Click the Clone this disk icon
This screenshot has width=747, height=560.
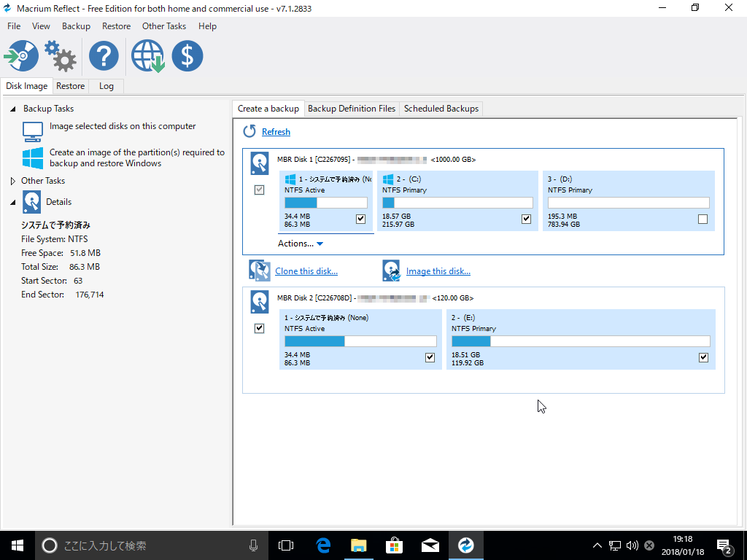[x=260, y=271]
